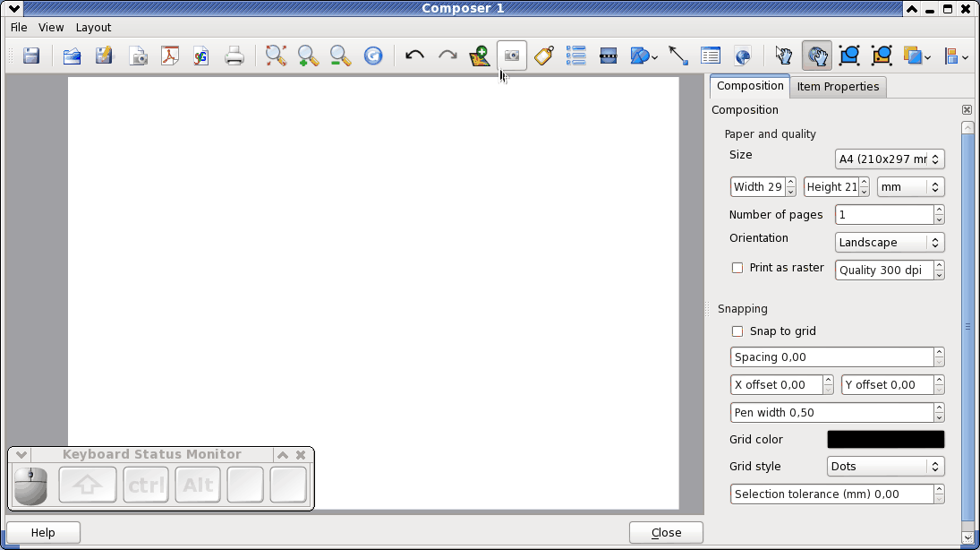980x550 pixels.
Task: Toggle ctrl key in Keyboard Status Monitor
Action: (x=146, y=485)
